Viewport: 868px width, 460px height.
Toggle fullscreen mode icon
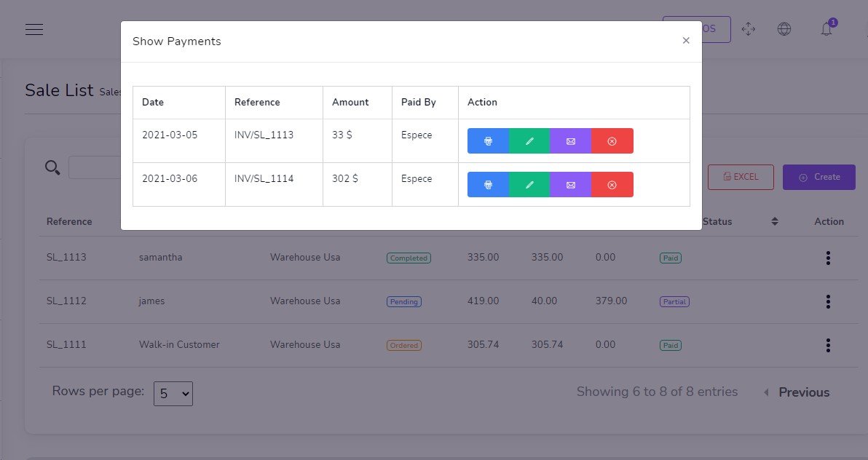point(748,29)
